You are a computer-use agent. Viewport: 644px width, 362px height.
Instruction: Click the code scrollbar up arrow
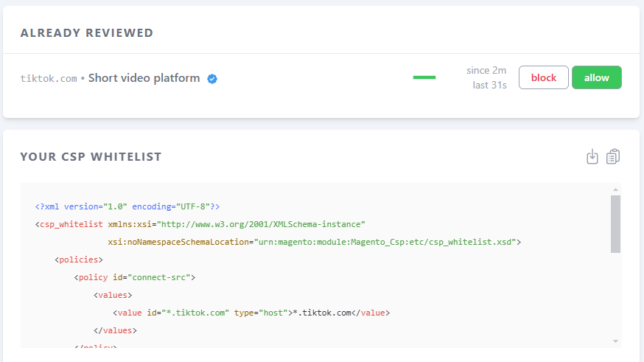coord(615,189)
